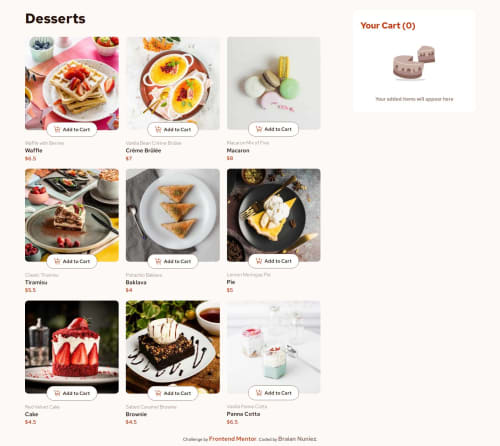Click the cart icon on Pie's button
This screenshot has height=446, width=500.
pyautogui.click(x=259, y=261)
